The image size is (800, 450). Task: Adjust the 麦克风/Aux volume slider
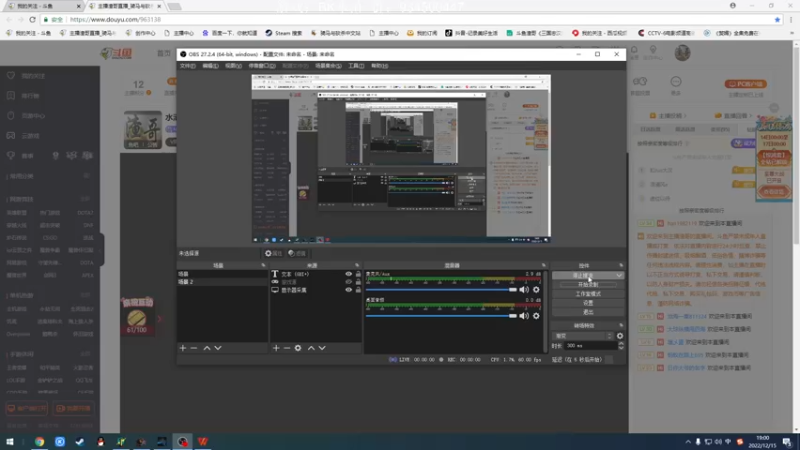click(x=441, y=289)
